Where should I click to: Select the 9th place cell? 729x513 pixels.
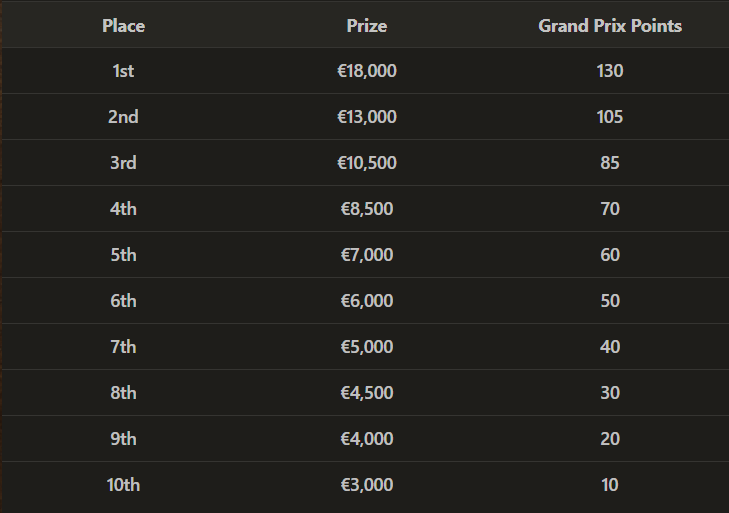click(123, 439)
